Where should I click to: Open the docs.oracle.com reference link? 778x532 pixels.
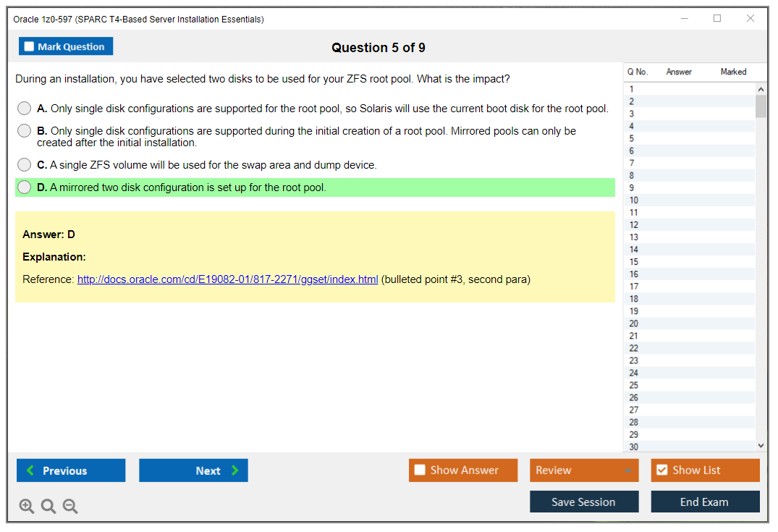click(227, 279)
